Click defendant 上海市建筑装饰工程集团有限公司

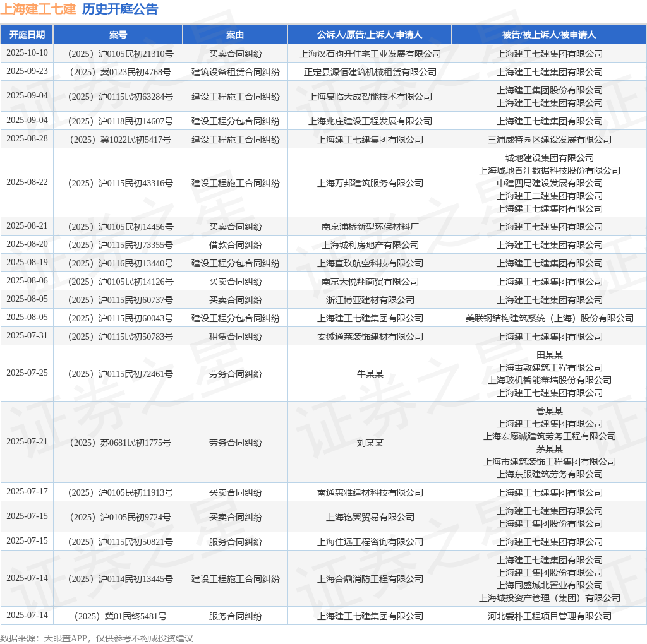coord(550,462)
